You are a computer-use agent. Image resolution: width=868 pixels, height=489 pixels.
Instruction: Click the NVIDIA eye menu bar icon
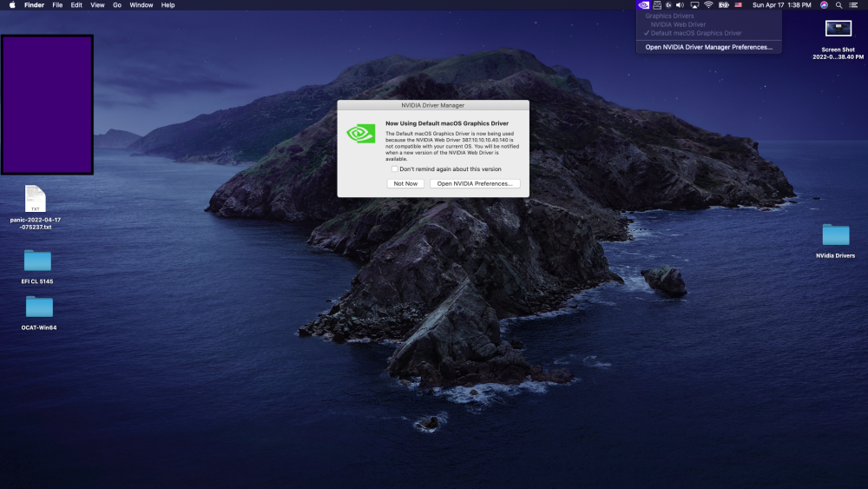coord(643,5)
